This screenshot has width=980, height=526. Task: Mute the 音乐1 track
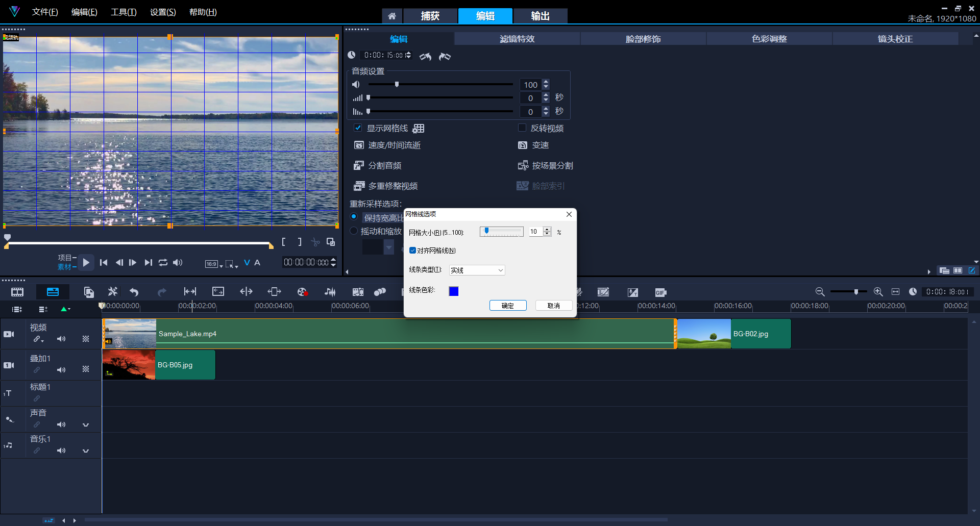point(61,450)
